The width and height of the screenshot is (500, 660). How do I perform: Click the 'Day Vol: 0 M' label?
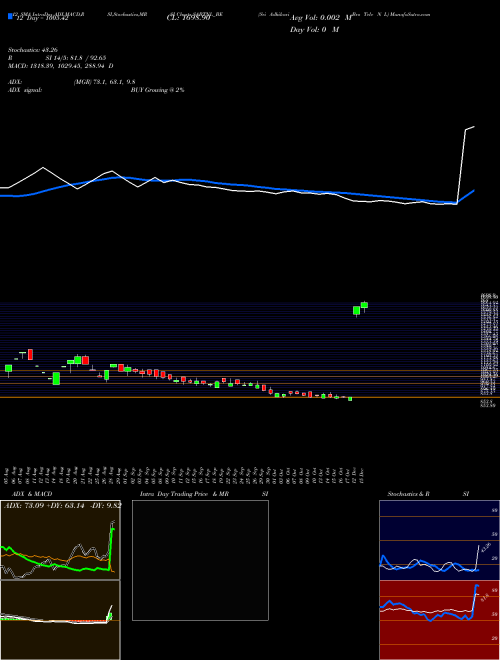coord(314,30)
